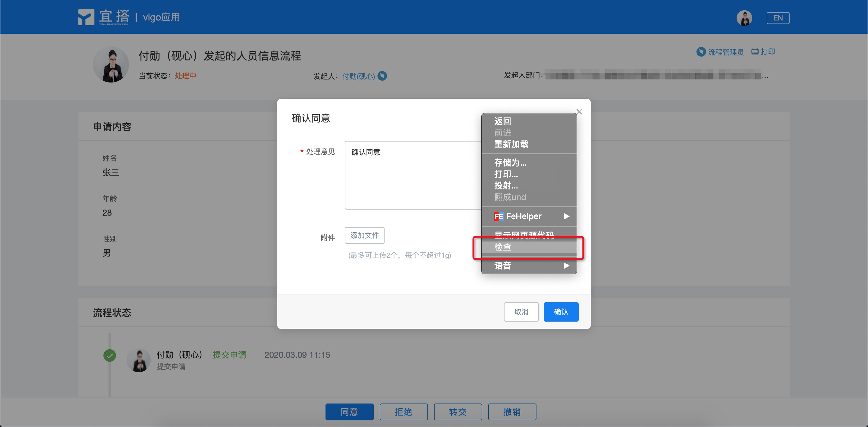
Task: Expand the FeHelper submenu arrow
Action: pyautogui.click(x=566, y=216)
